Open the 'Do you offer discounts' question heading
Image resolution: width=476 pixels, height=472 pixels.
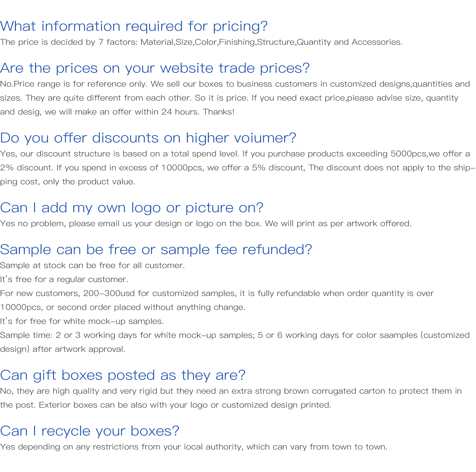click(x=148, y=138)
